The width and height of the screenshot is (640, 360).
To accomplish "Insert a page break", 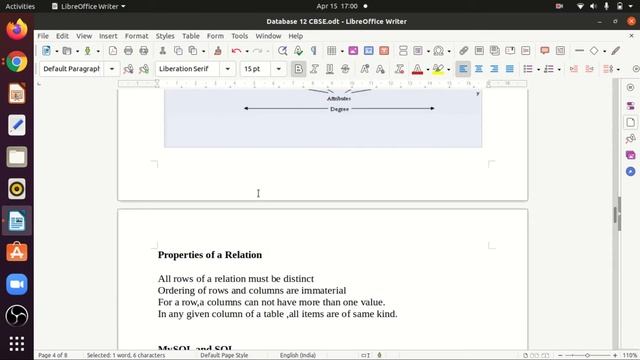I will coord(403,51).
